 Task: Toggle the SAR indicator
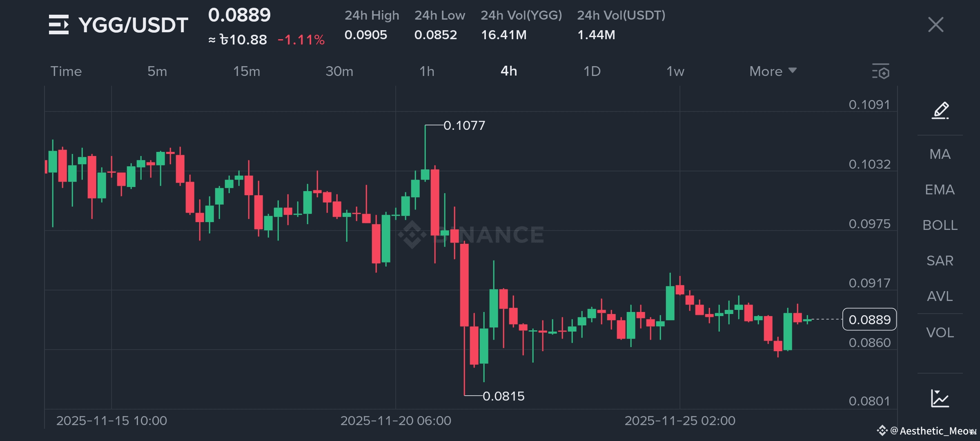pos(940,261)
